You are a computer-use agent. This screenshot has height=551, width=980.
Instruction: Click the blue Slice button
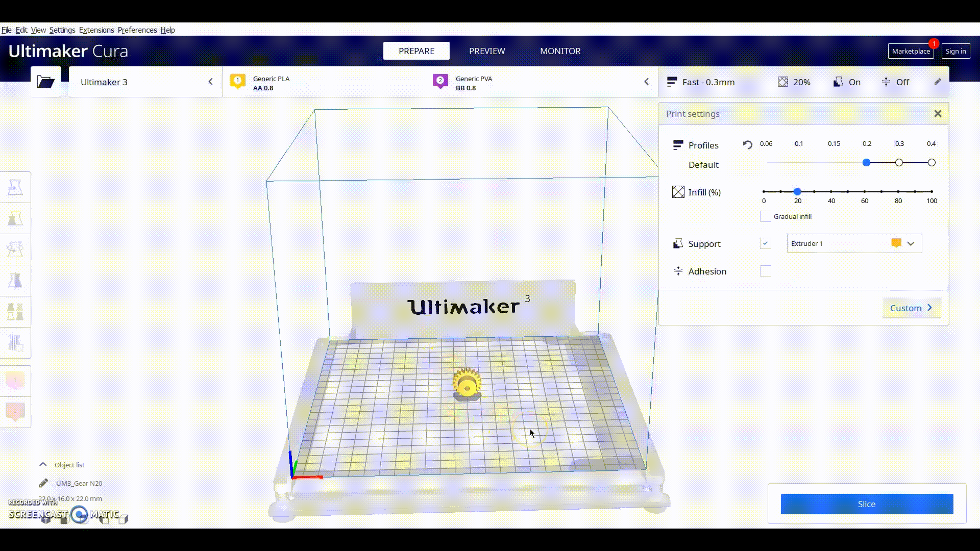867,504
